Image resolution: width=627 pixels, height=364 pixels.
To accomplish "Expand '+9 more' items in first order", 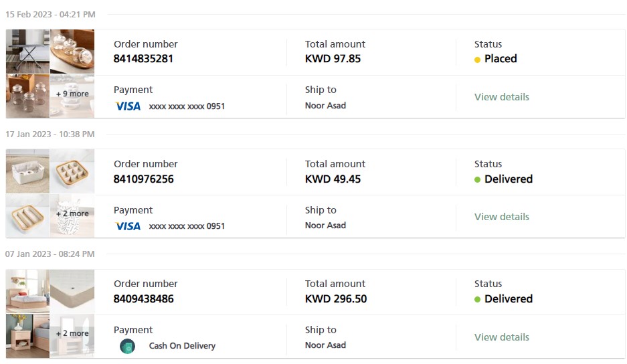I will click(x=72, y=94).
